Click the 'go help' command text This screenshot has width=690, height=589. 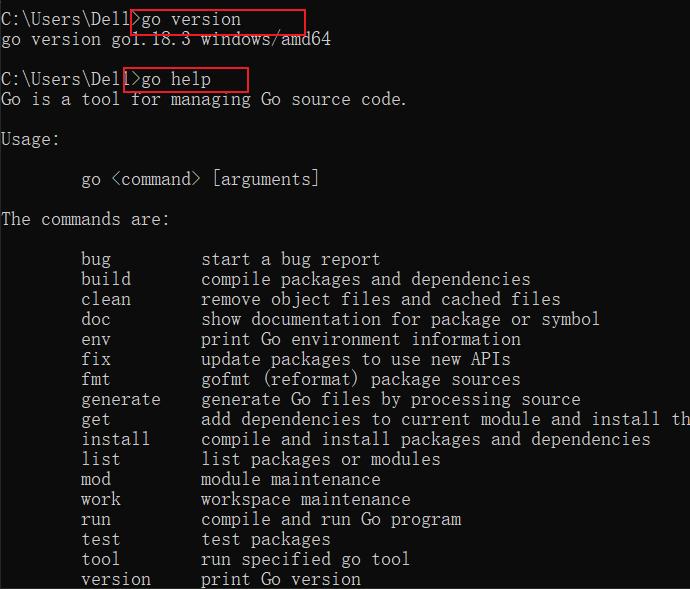pyautogui.click(x=176, y=80)
